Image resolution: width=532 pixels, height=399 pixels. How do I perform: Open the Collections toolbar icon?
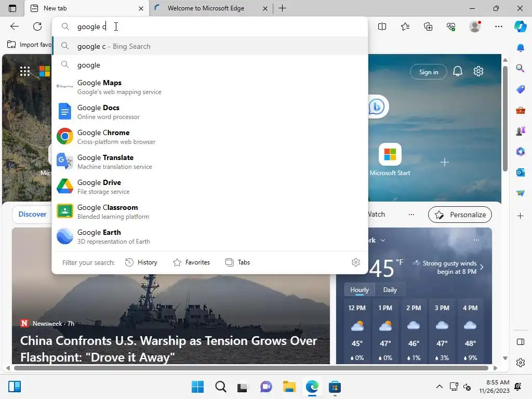pos(428,26)
